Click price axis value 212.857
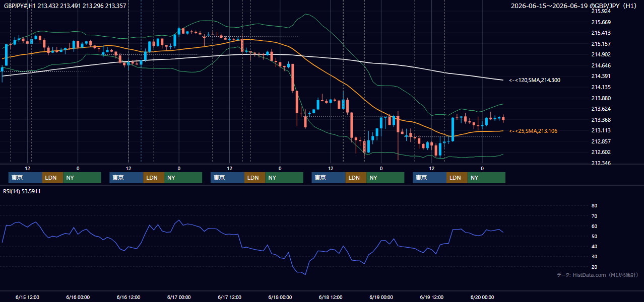The width and height of the screenshot is (644, 302). pos(601,141)
